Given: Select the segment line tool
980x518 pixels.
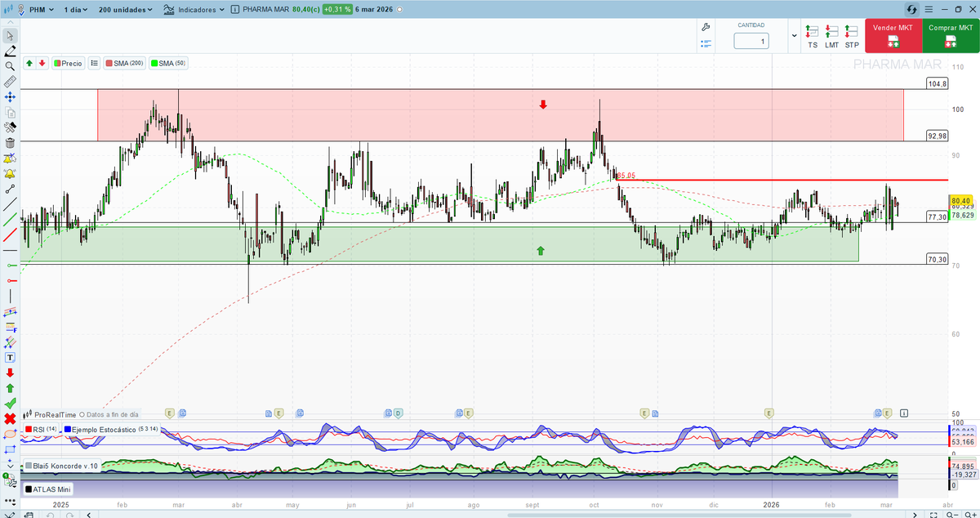Looking at the screenshot, I should point(10,190).
